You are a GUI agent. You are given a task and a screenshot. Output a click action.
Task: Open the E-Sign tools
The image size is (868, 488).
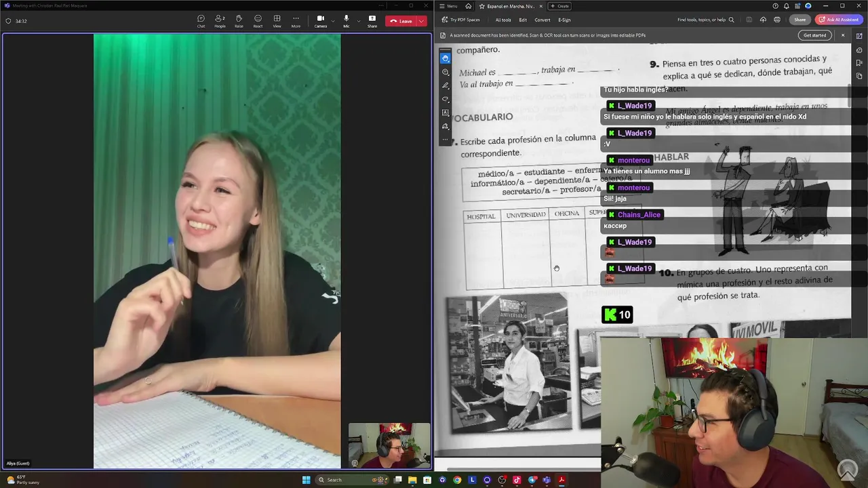click(x=564, y=20)
